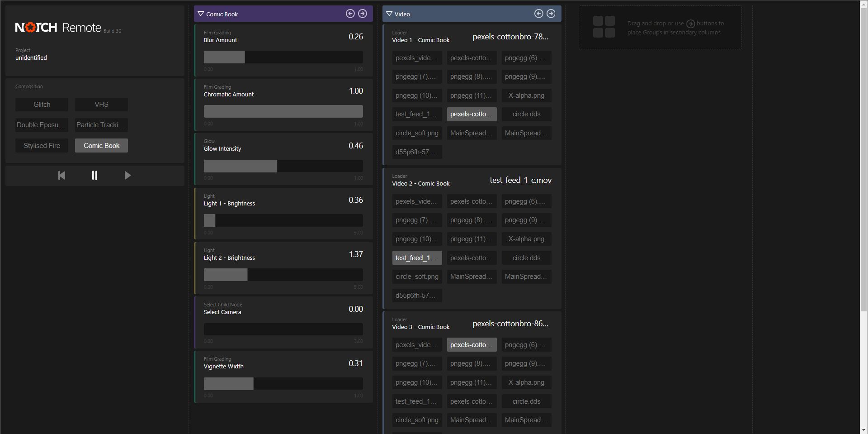Select X-alpha.png source for Video 3
This screenshot has height=434, width=868.
526,382
